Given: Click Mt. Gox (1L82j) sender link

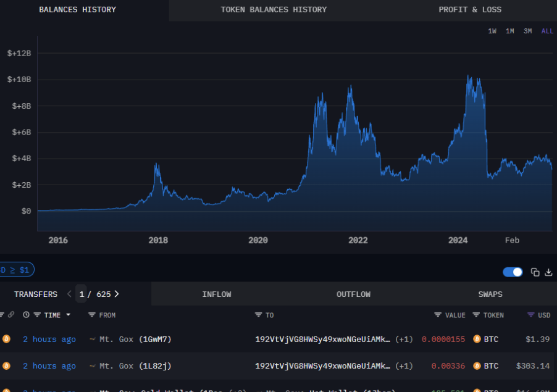Looking at the screenshot, I should (135, 366).
